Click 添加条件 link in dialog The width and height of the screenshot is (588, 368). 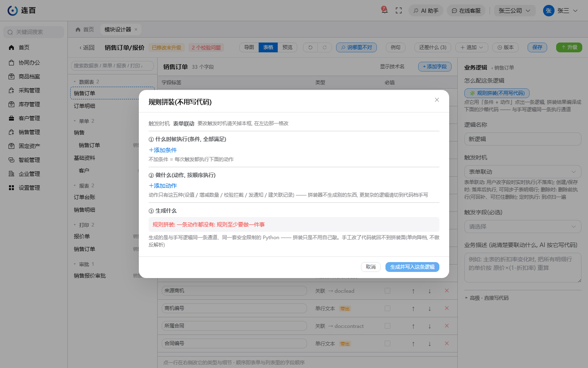tap(163, 150)
